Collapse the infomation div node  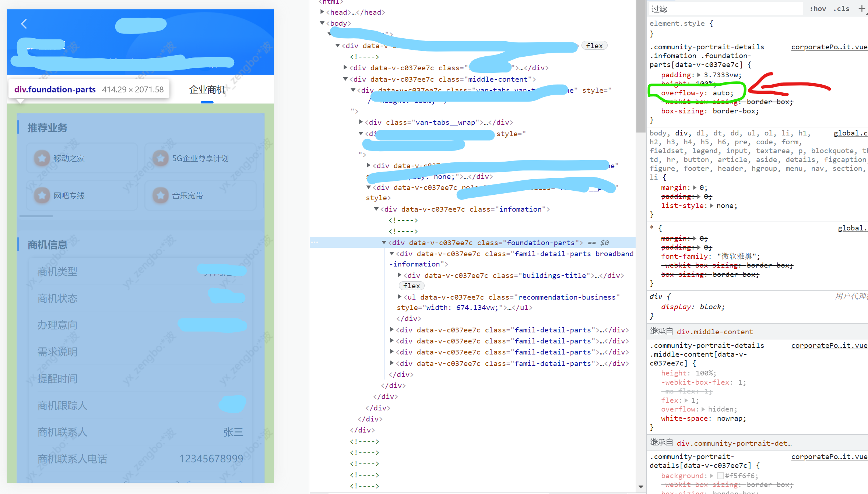pos(376,209)
